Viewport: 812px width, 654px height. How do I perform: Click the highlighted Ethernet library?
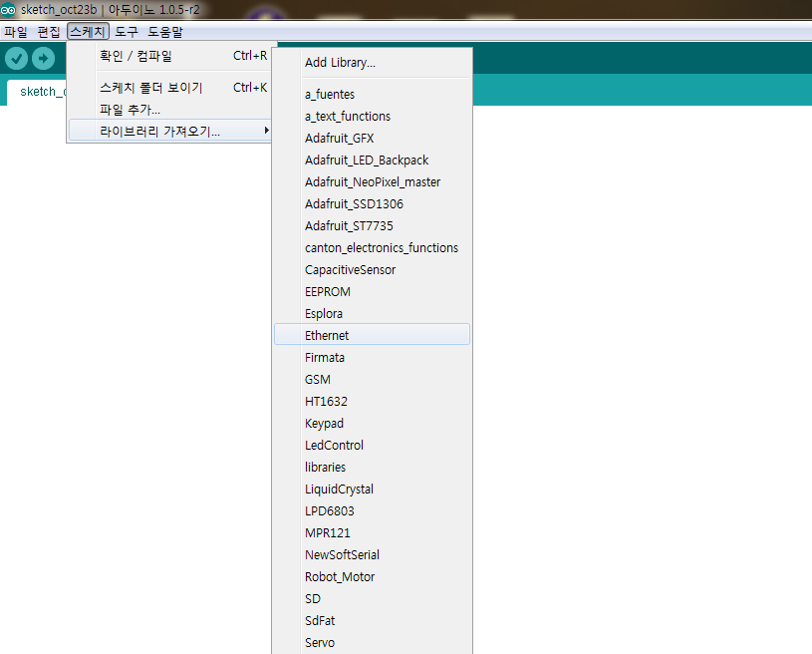(x=372, y=336)
